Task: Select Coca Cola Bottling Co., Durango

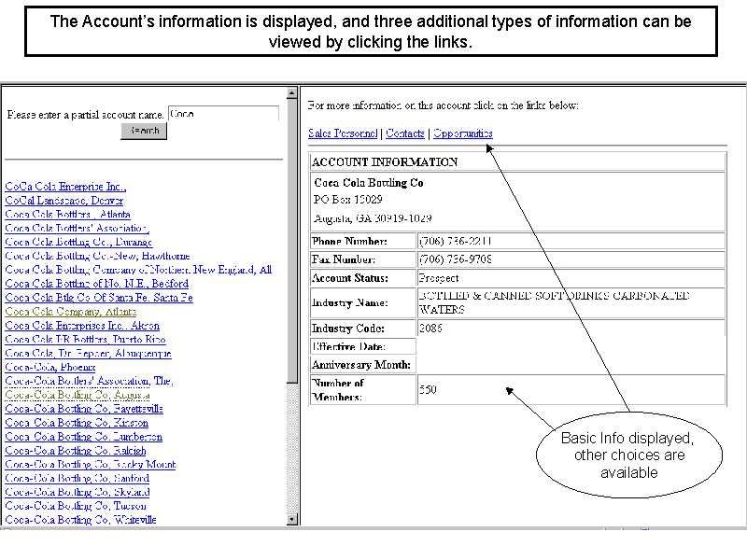Action: (x=78, y=242)
